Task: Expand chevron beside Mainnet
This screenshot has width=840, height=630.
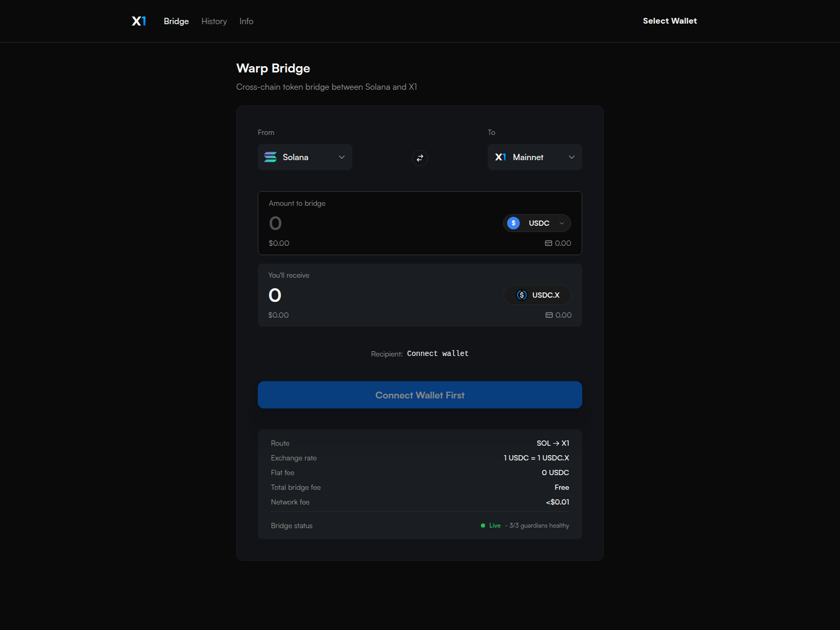Action: [572, 157]
